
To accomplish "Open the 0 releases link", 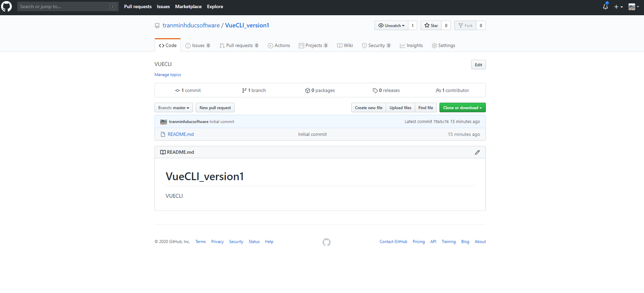I will pyautogui.click(x=386, y=91).
